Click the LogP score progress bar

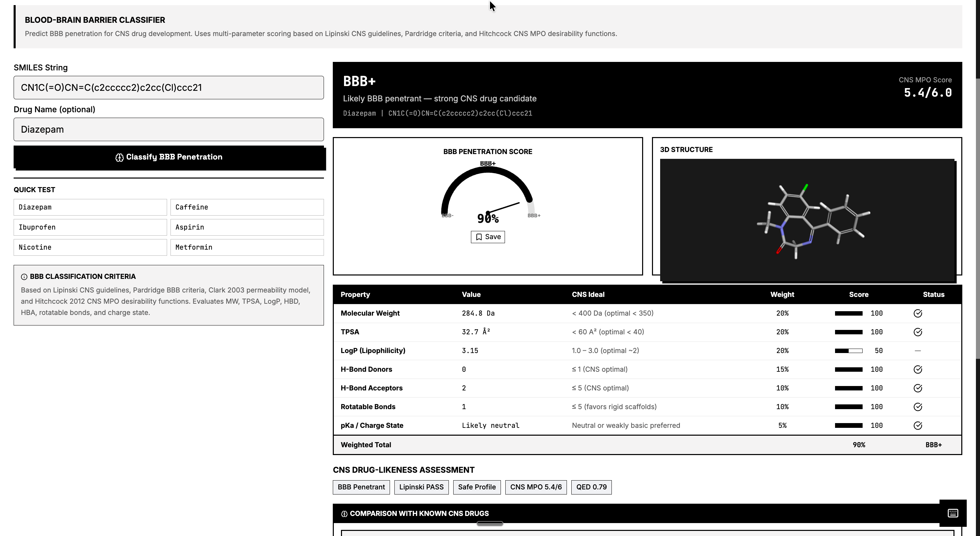click(848, 351)
